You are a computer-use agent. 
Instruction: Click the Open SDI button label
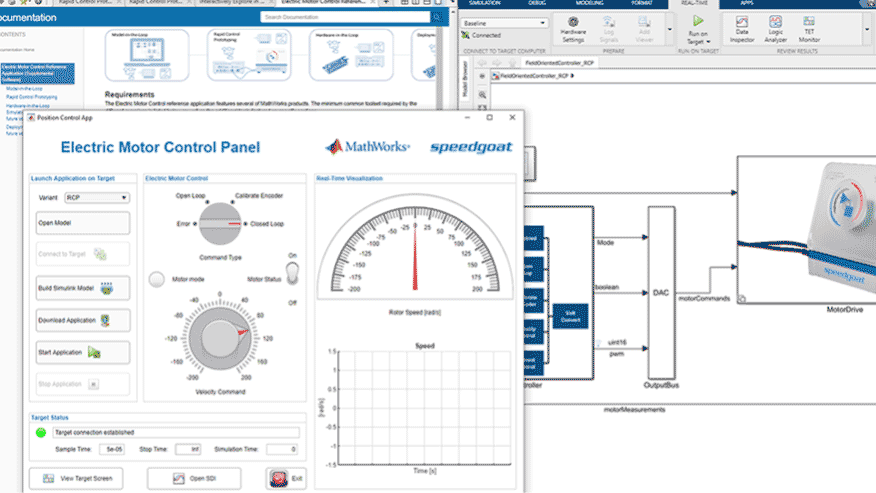point(202,478)
